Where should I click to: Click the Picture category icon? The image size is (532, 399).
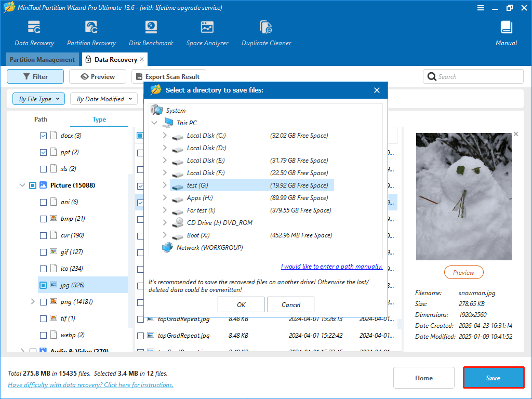click(x=43, y=185)
